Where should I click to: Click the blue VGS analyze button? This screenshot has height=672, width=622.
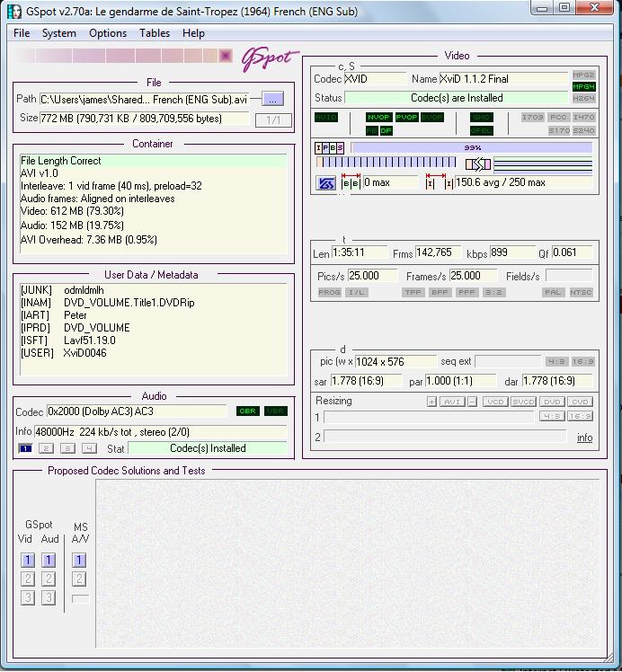pyautogui.click(x=325, y=183)
